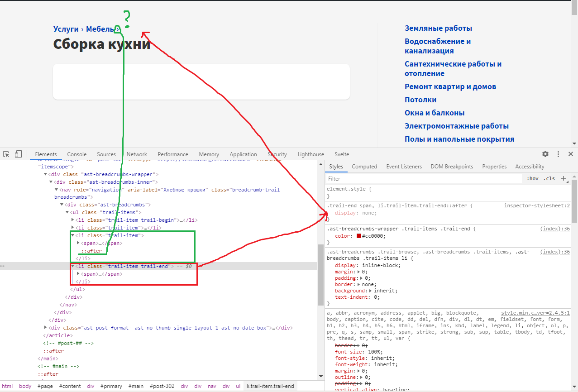
Task: Expand the border shorthand property
Action: coord(359,284)
